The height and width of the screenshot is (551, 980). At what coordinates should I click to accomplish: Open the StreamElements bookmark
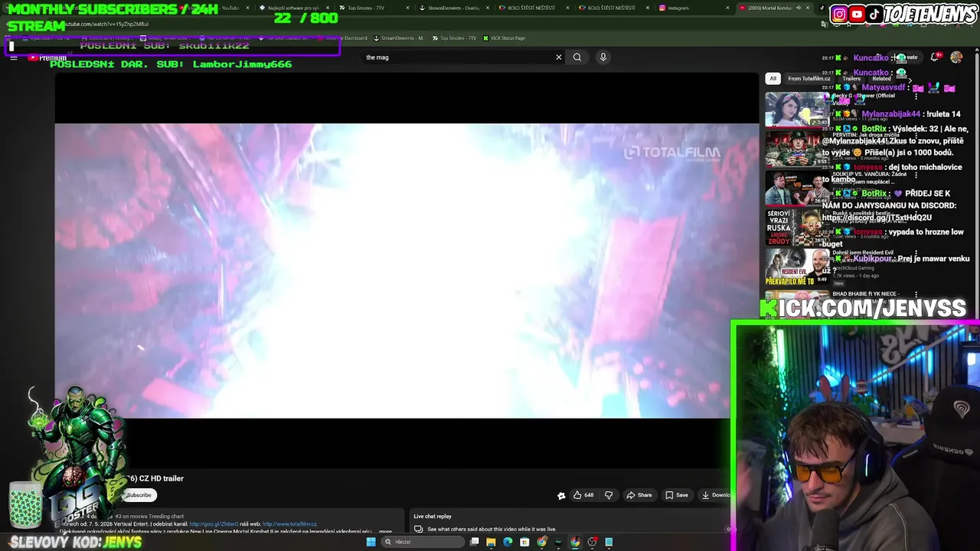pyautogui.click(x=398, y=38)
